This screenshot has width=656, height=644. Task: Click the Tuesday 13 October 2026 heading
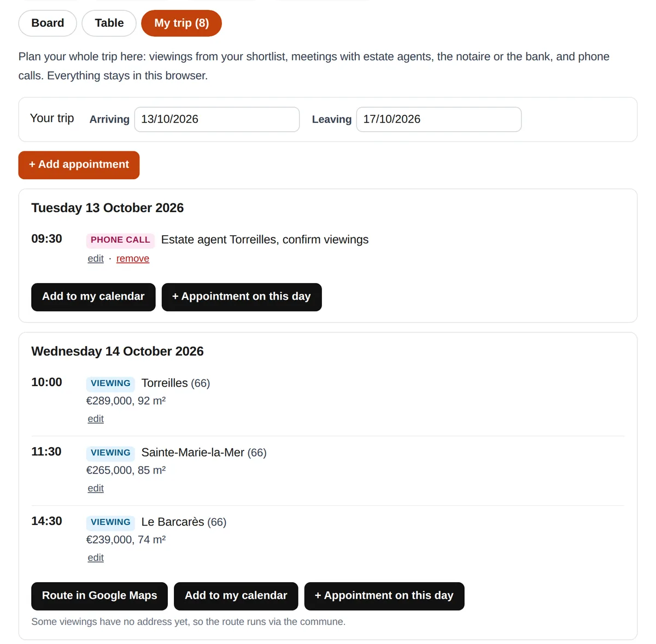point(108,208)
